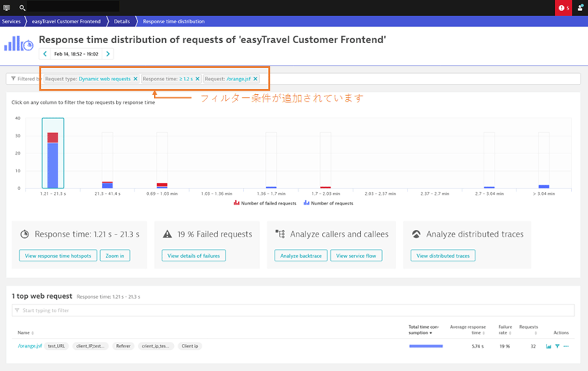Select Response time distribution breadcrumb
The height and width of the screenshot is (371, 588).
point(174,21)
